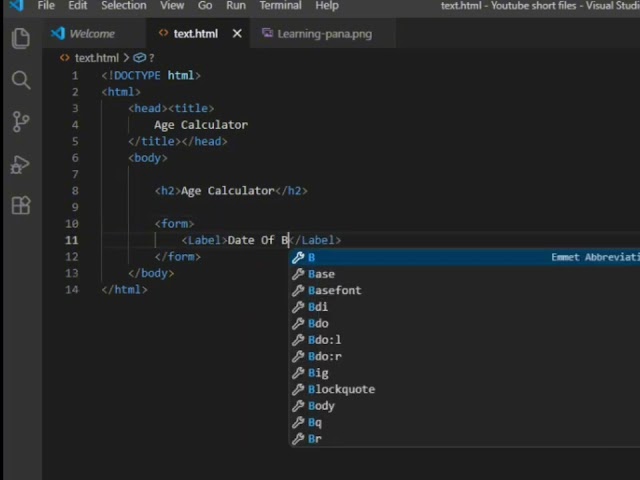Open the Run menu
The width and height of the screenshot is (640, 480).
(x=236, y=6)
